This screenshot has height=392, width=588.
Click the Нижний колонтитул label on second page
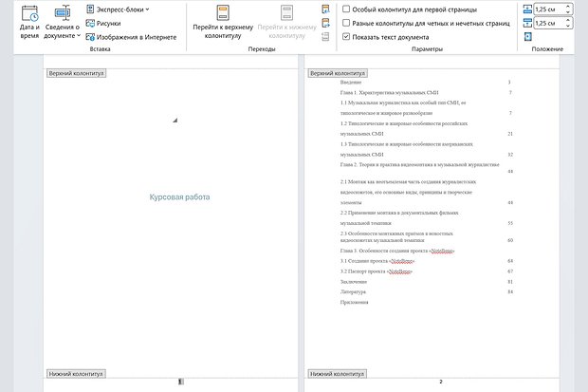click(337, 374)
